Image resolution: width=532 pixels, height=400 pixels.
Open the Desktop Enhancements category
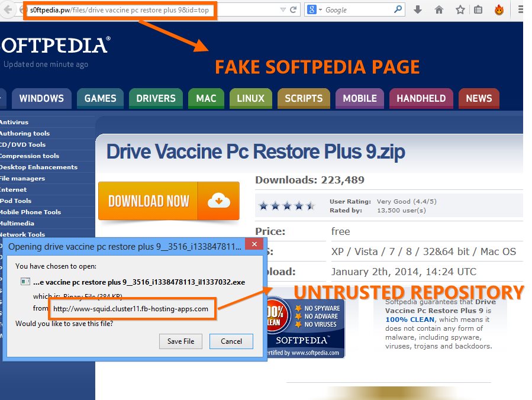click(38, 167)
